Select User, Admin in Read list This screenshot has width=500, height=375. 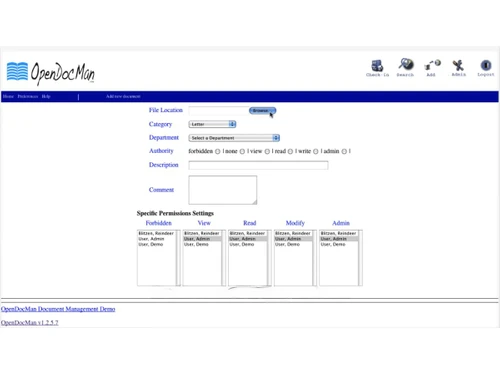click(x=248, y=239)
